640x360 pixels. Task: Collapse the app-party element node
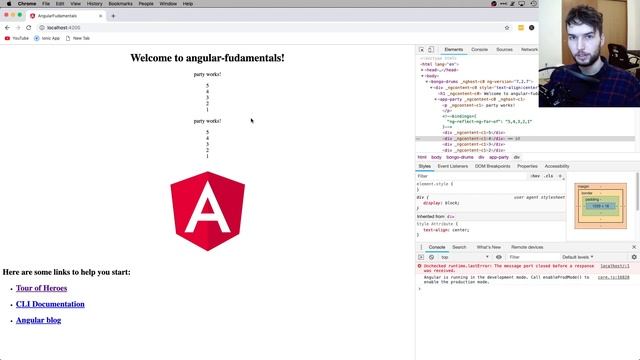436,99
